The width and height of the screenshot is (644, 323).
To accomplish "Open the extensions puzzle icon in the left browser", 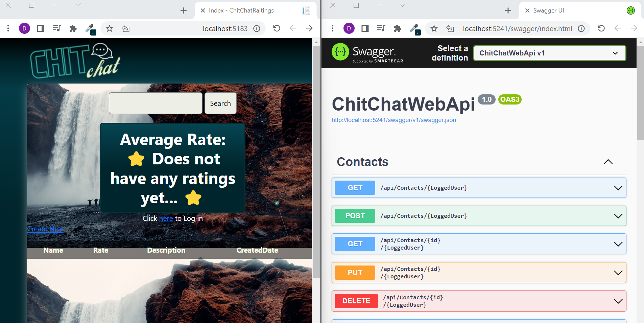I will click(73, 28).
